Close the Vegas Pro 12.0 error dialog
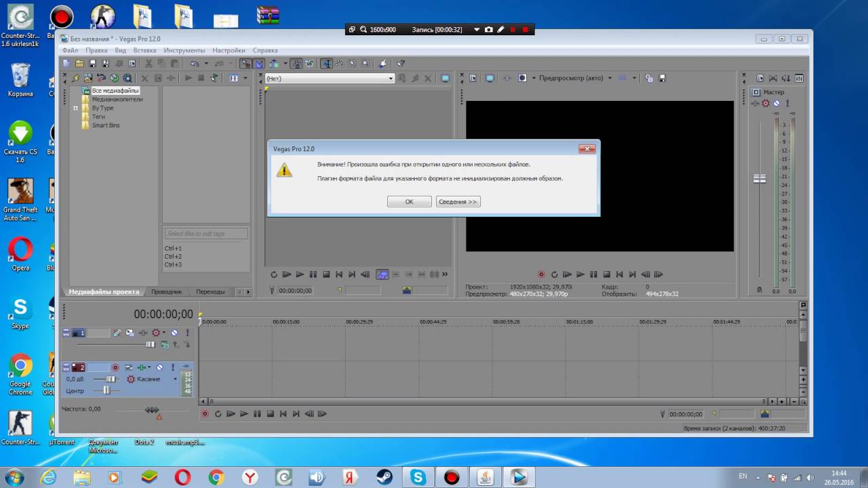Image resolution: width=868 pixels, height=488 pixels. point(587,148)
